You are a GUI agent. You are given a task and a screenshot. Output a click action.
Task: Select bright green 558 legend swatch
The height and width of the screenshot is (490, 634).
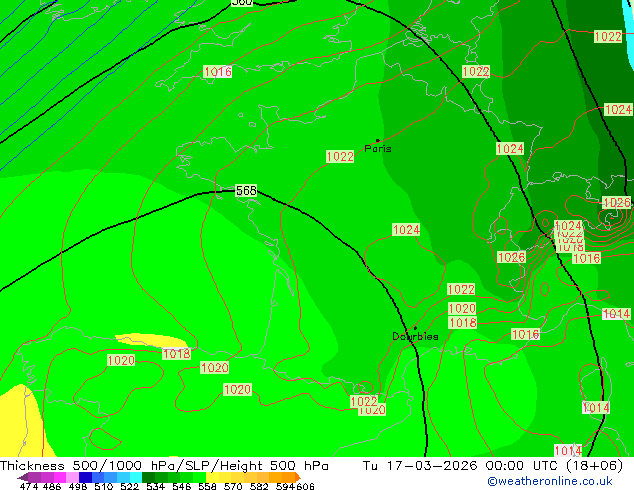click(199, 477)
